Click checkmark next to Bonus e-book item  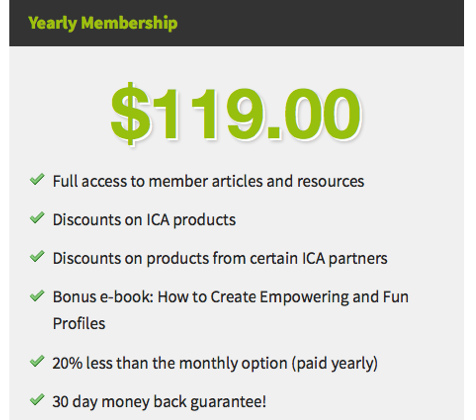point(37,295)
